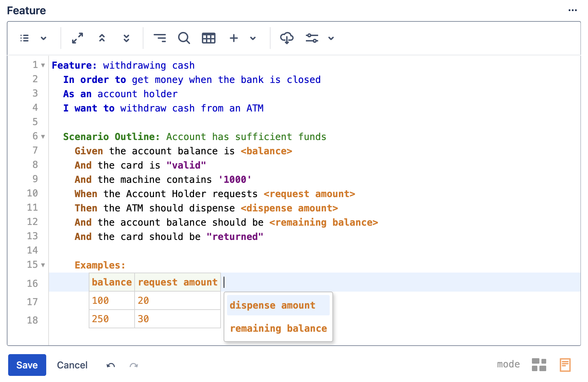Expand dropdown beside sliders settings icon
This screenshot has width=588, height=382.
coord(331,38)
